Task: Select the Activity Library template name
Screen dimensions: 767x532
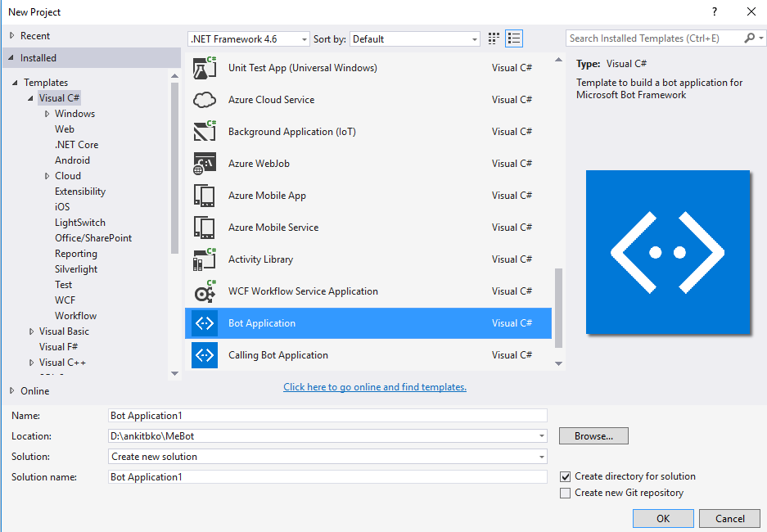Action: tap(261, 259)
